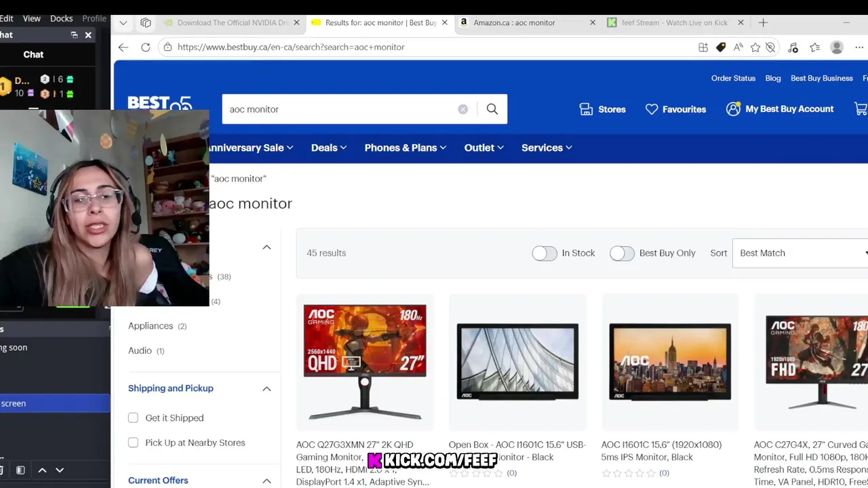Image resolution: width=868 pixels, height=488 pixels.
Task: Open the browser profile avatar
Action: 837,47
